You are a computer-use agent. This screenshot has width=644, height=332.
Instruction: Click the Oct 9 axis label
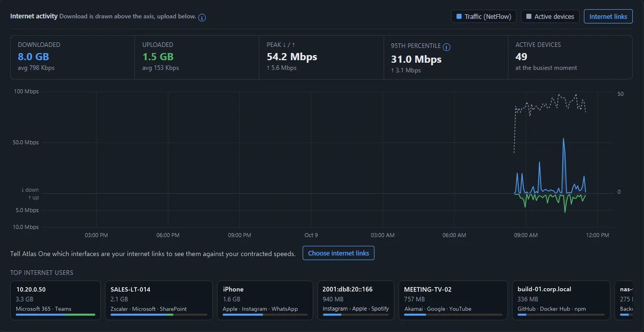click(311, 235)
